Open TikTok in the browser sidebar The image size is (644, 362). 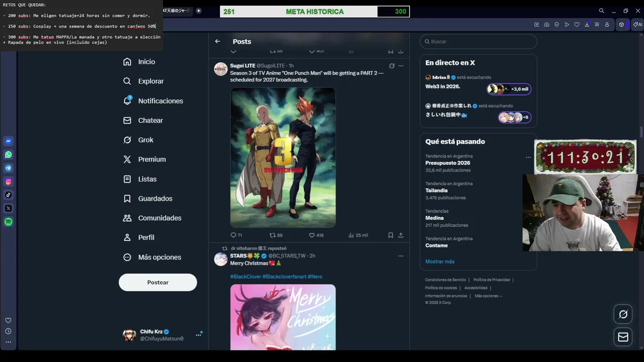point(9,195)
